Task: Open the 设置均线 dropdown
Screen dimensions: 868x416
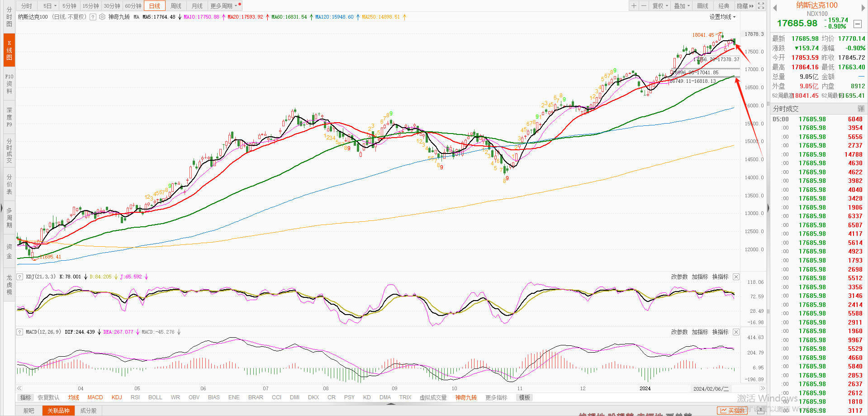Action: pos(722,17)
